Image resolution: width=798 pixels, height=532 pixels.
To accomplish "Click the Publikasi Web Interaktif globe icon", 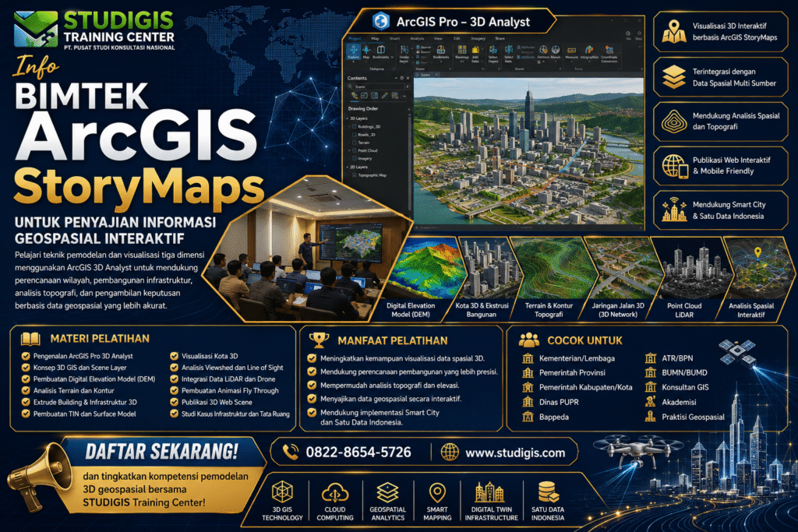I will [675, 166].
